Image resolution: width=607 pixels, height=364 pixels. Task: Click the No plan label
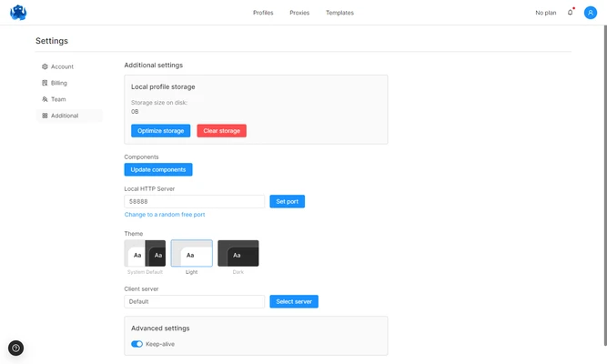545,13
